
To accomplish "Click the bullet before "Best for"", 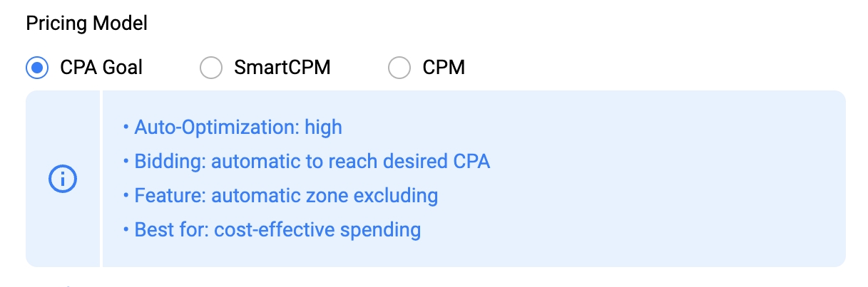I will pyautogui.click(x=126, y=230).
